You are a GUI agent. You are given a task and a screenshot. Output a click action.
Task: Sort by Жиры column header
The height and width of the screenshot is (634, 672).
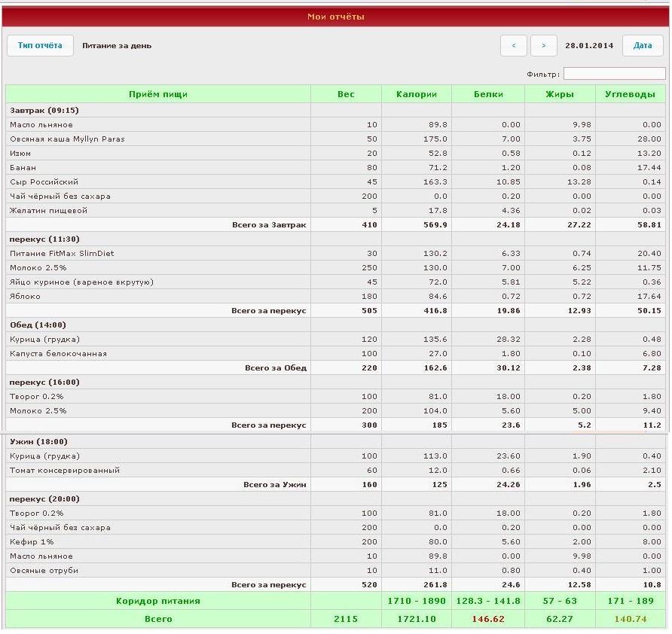[560, 94]
